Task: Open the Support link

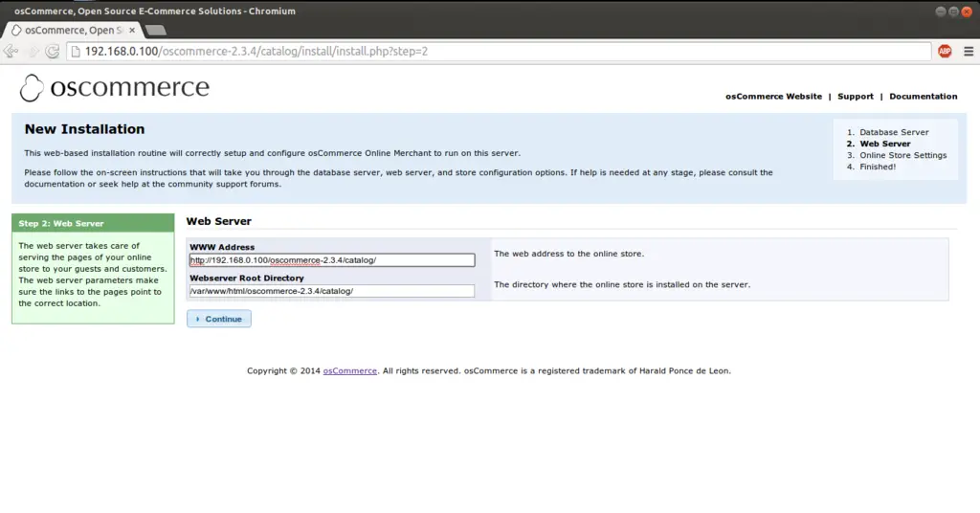Action: 855,97
